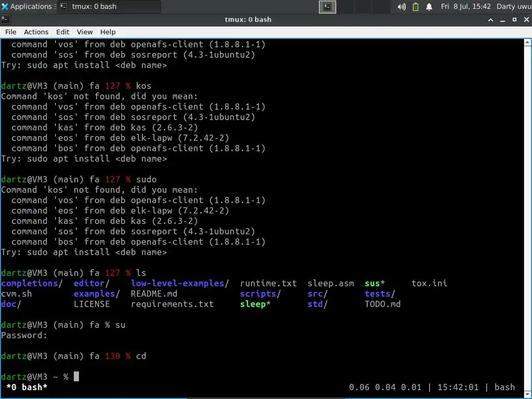Image resolution: width=532 pixels, height=399 pixels.
Task: Open the Actions menu
Action: tap(36, 32)
